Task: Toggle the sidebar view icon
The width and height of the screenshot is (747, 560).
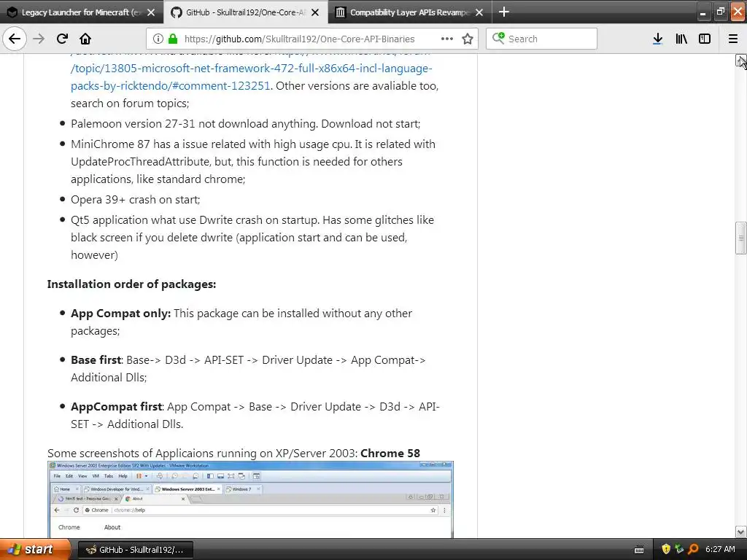Action: point(705,39)
